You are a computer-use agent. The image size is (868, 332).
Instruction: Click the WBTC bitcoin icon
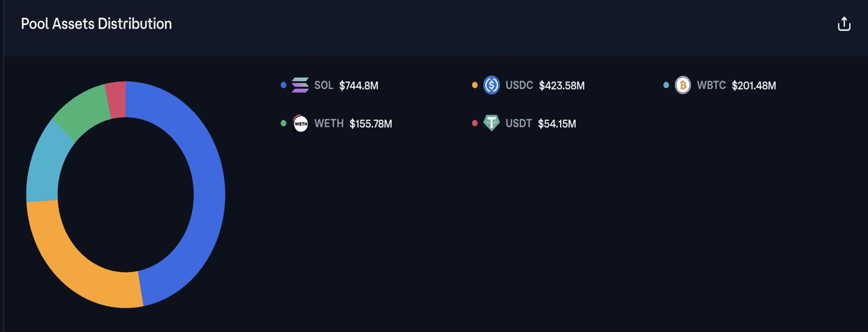683,85
